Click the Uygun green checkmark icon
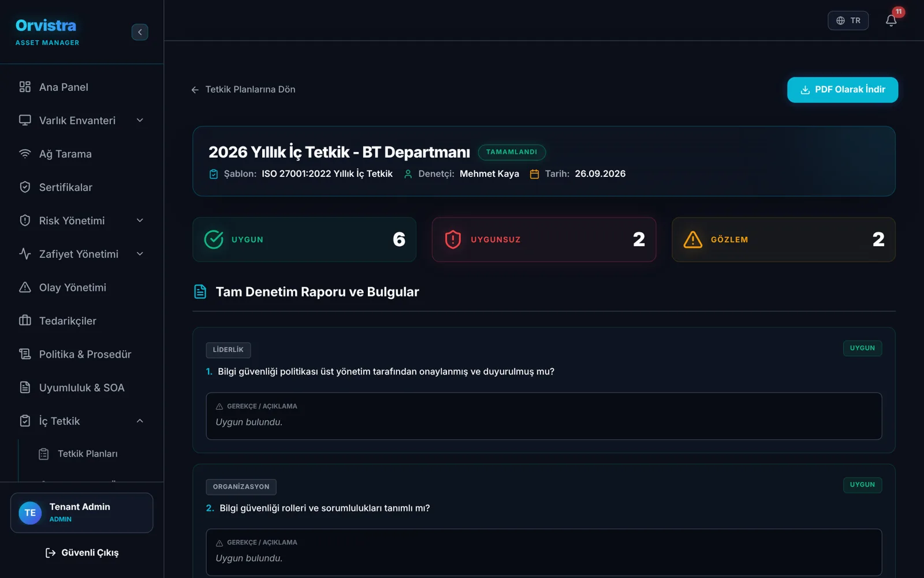Screen dimensions: 924x578 (x=214, y=239)
